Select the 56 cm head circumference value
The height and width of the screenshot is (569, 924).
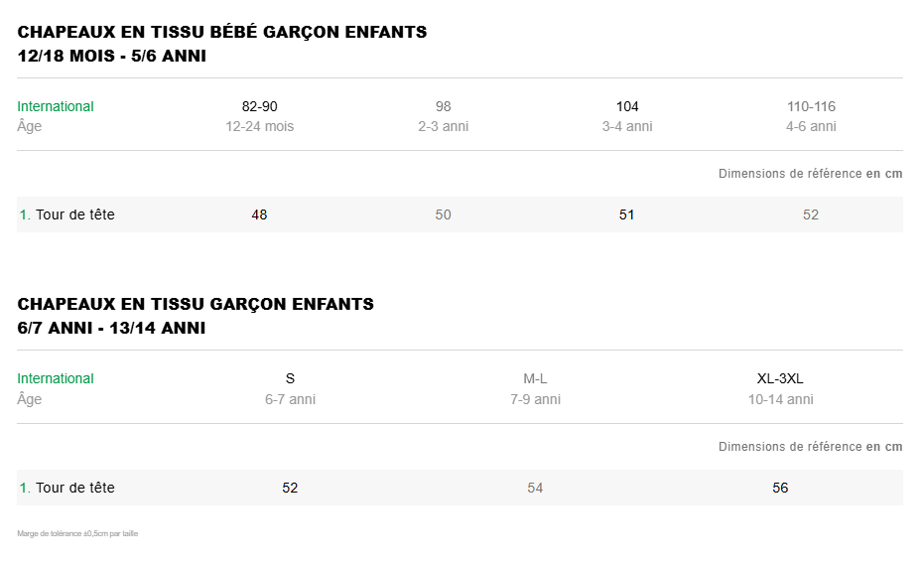[780, 488]
